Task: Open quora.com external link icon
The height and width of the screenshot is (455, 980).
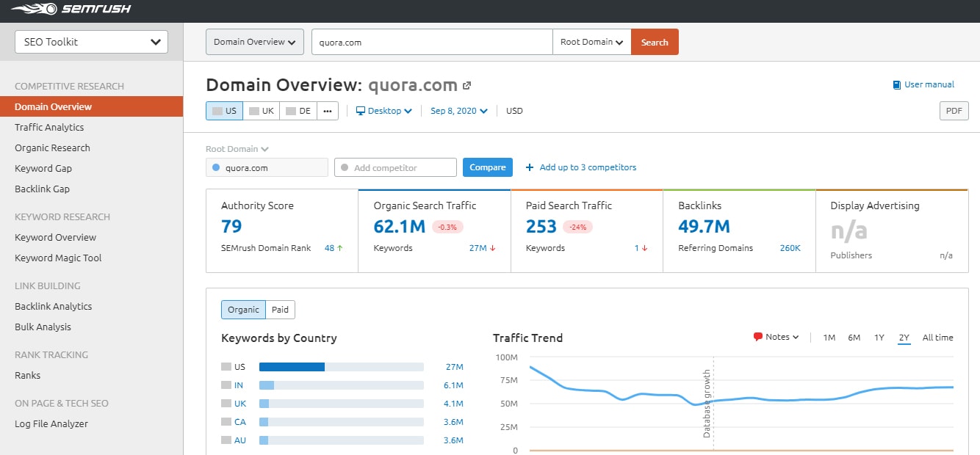Action: pos(467,85)
